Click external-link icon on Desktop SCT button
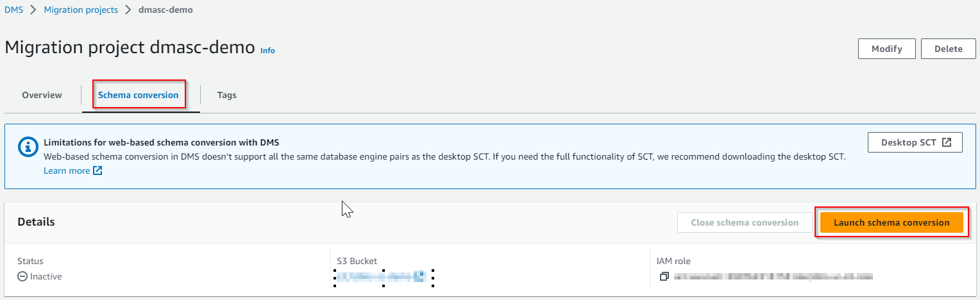This screenshot has height=300, width=980. point(947,142)
